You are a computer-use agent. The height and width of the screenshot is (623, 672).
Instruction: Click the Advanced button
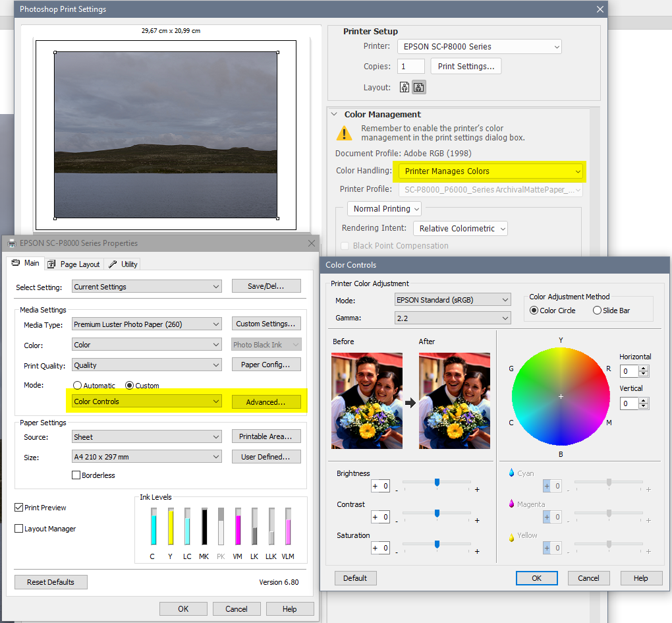266,401
